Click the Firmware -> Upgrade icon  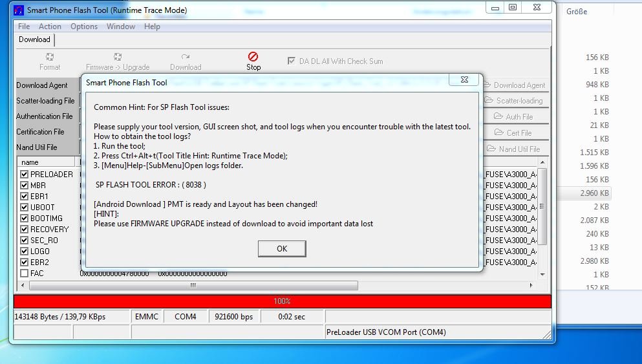point(118,56)
